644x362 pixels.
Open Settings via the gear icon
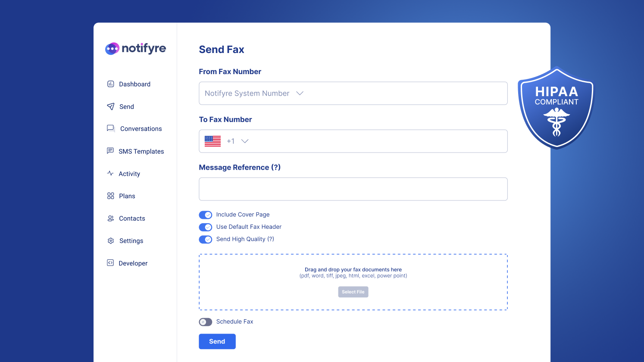pyautogui.click(x=111, y=240)
